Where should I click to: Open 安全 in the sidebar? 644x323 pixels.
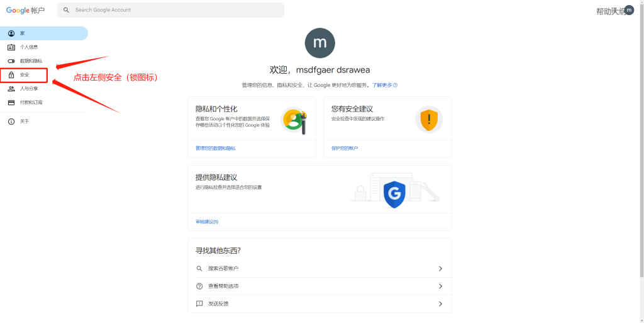point(24,75)
